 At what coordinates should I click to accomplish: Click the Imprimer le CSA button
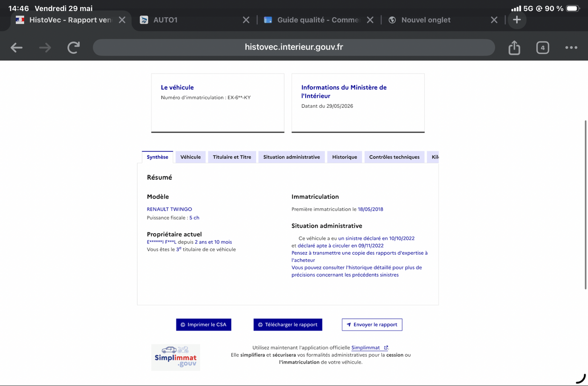tap(203, 324)
